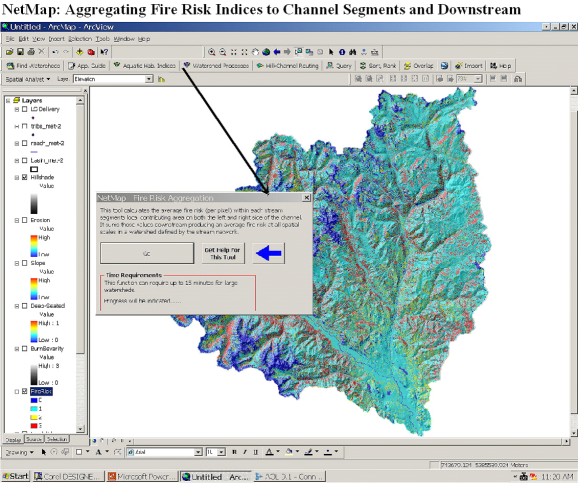Image resolution: width=578 pixels, height=484 pixels.
Task: Toggle Slope layer checkbox
Action: click(x=25, y=263)
